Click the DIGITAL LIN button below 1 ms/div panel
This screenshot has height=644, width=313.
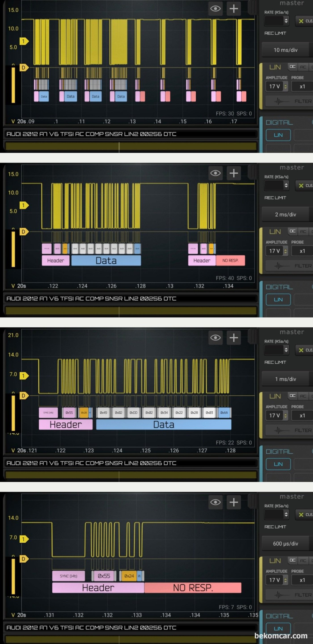coord(278,464)
